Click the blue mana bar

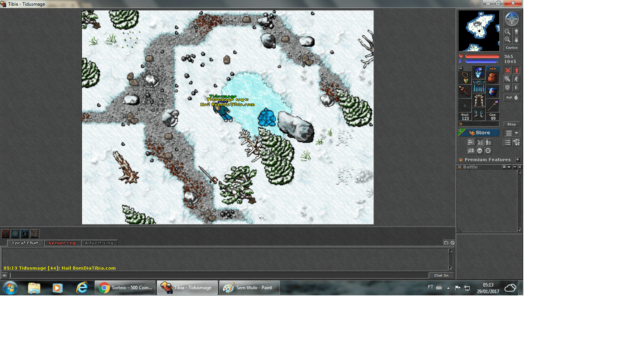click(x=482, y=62)
